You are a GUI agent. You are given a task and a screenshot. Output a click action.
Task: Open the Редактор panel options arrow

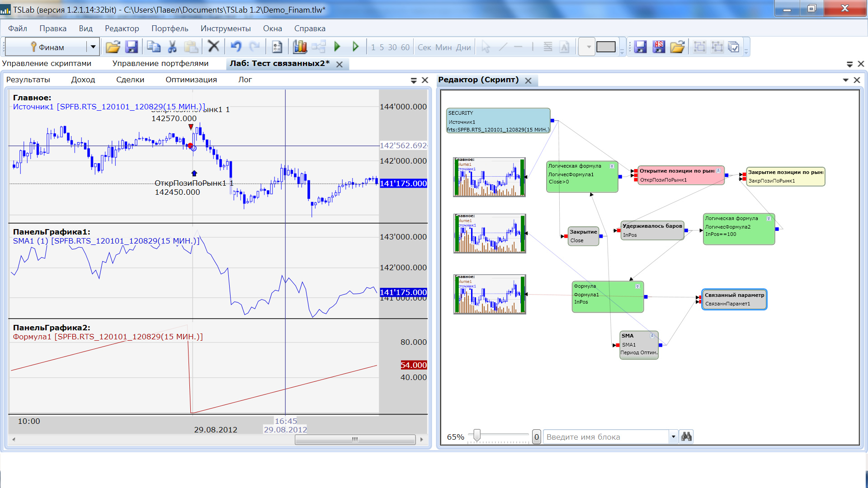pyautogui.click(x=845, y=80)
